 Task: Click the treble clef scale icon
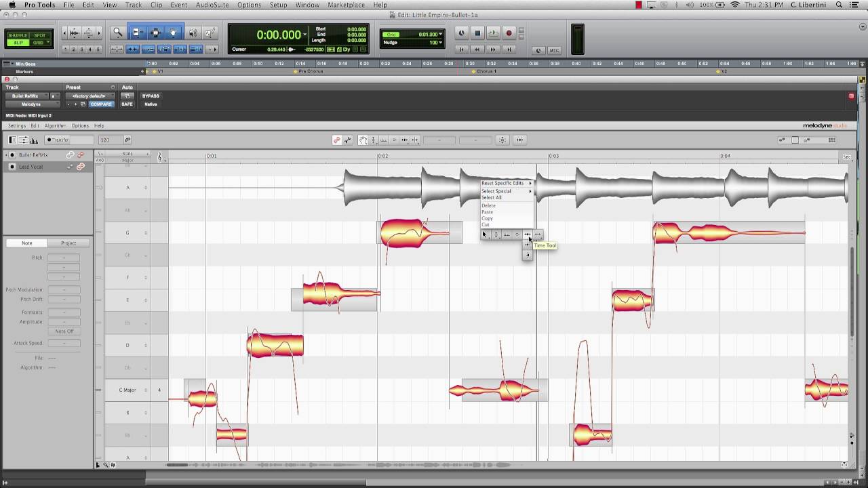pyautogui.click(x=160, y=157)
